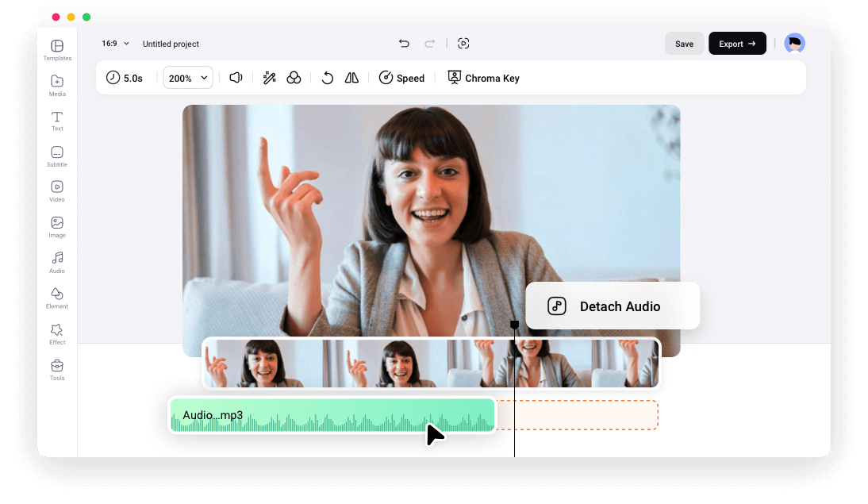Redo the last undone action
868x504 pixels.
coord(429,43)
